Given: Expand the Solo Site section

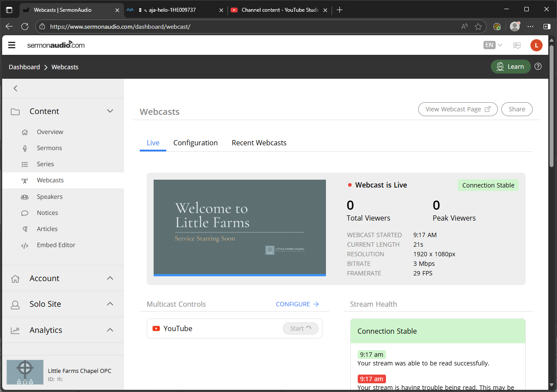Looking at the screenshot, I should pos(110,304).
